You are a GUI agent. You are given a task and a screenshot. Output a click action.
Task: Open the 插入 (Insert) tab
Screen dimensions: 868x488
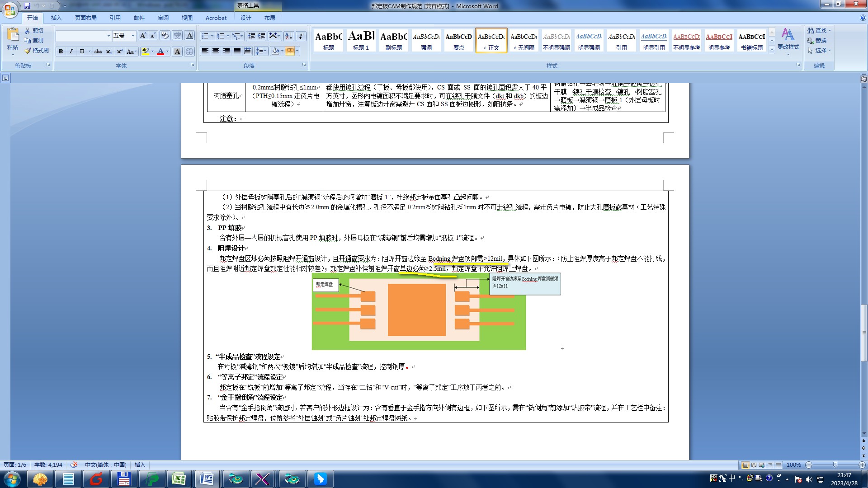tap(56, 18)
